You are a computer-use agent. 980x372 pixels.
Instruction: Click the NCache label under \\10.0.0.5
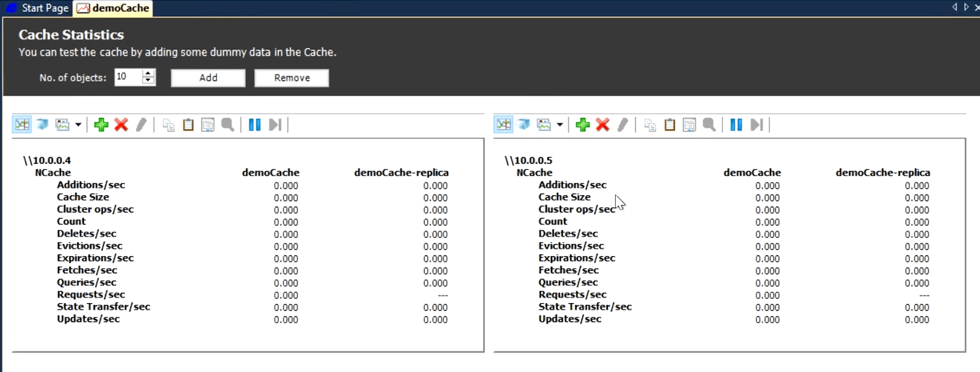(534, 172)
